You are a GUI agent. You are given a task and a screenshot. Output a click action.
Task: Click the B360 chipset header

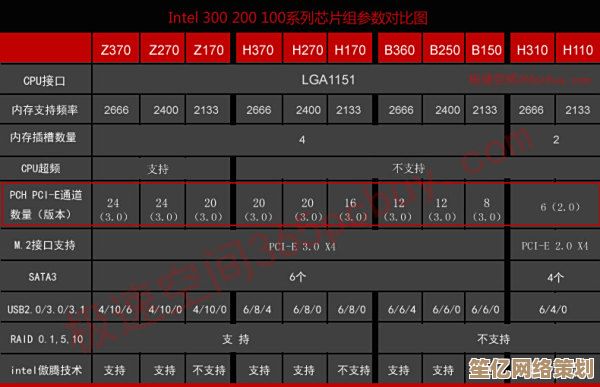(400, 49)
